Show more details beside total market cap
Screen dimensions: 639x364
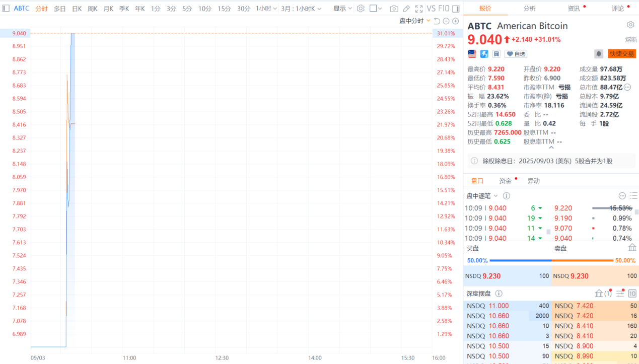(627, 87)
